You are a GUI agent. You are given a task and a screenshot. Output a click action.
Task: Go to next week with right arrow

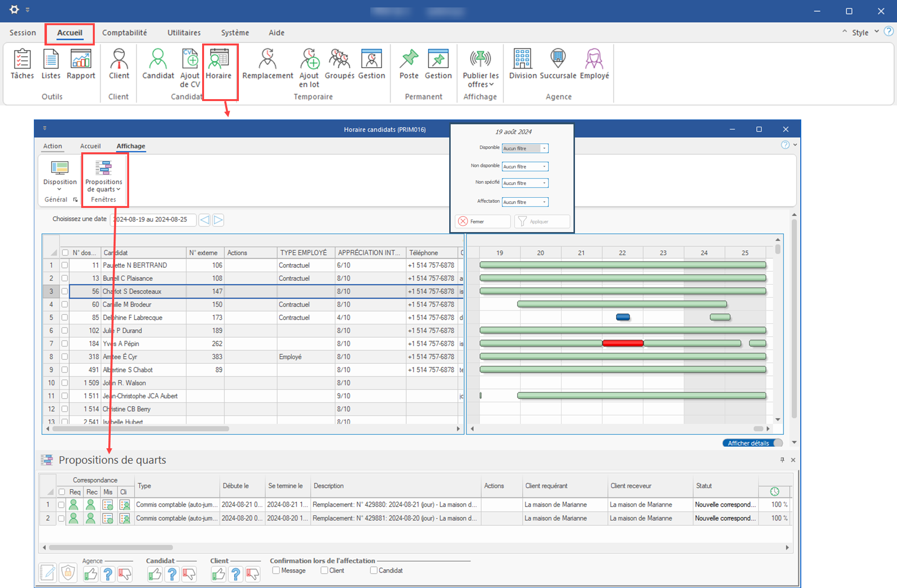(x=218, y=220)
